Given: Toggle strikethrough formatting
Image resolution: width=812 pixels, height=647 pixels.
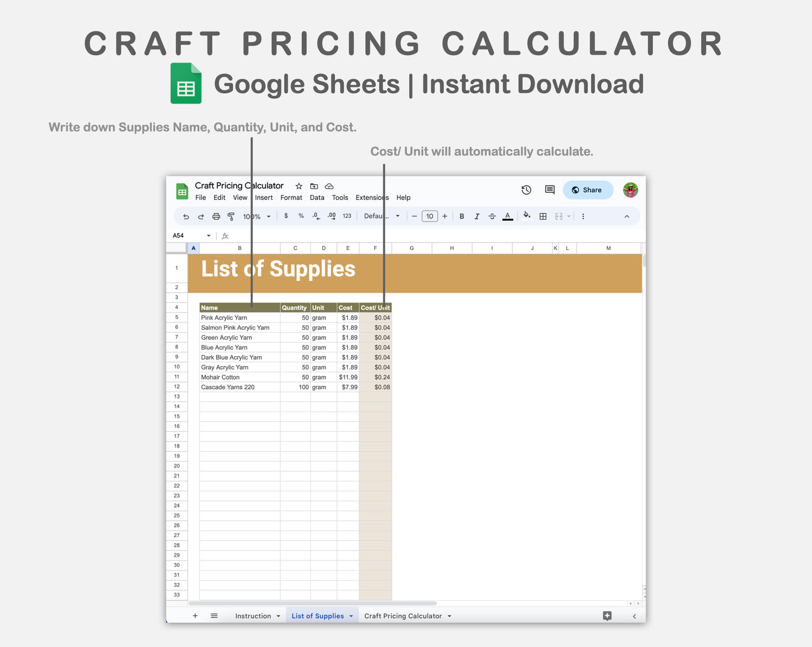Looking at the screenshot, I should pos(492,216).
